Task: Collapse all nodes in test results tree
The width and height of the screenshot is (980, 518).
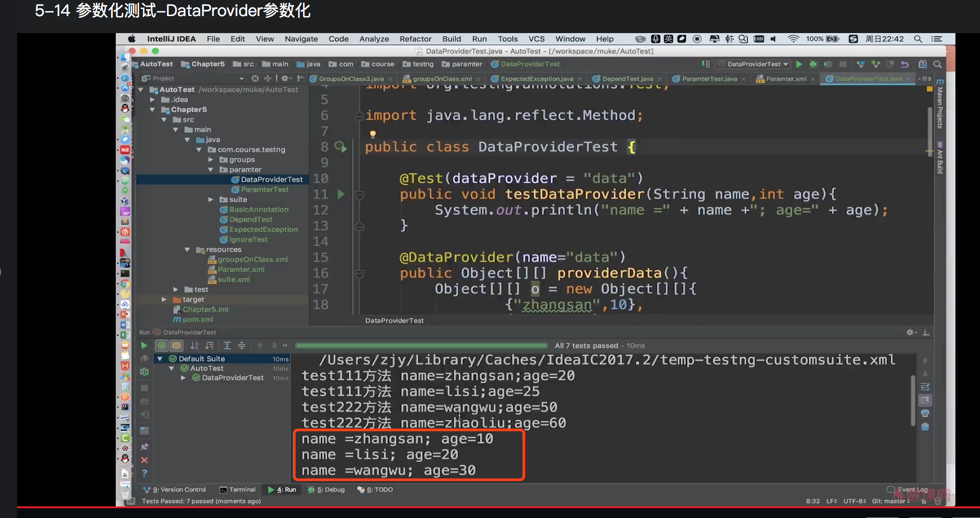Action: click(x=241, y=345)
